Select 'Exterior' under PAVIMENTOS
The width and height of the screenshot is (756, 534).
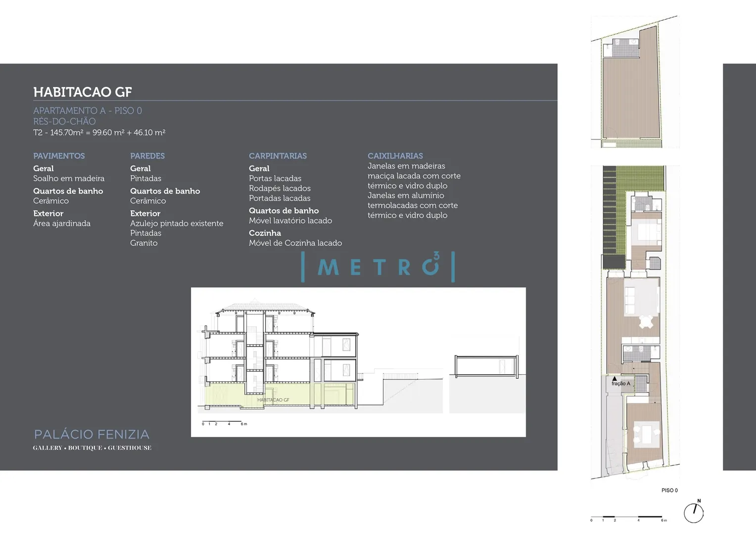tap(48, 214)
